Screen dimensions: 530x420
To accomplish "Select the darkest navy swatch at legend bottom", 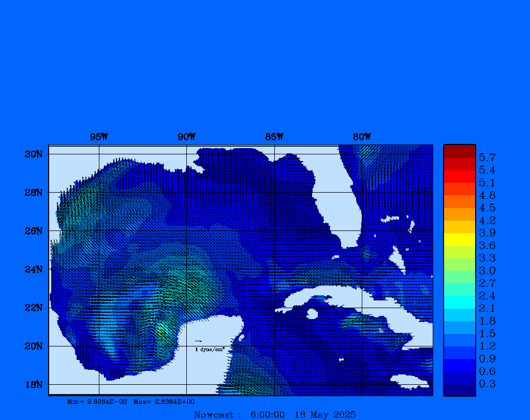I will 459,390.
